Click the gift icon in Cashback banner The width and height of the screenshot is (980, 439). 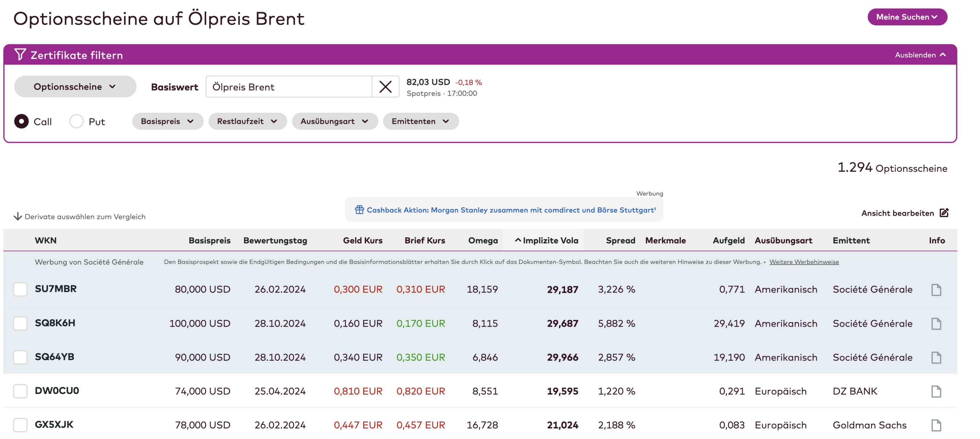click(x=359, y=210)
